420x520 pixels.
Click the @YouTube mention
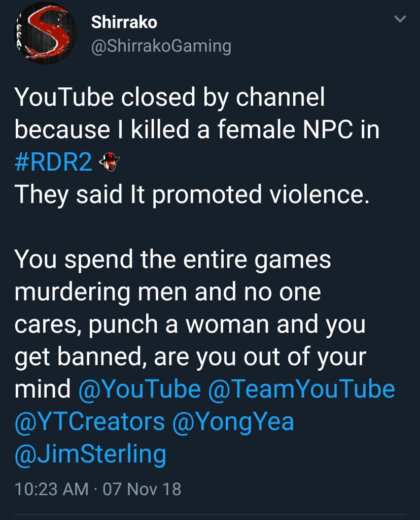point(140,389)
